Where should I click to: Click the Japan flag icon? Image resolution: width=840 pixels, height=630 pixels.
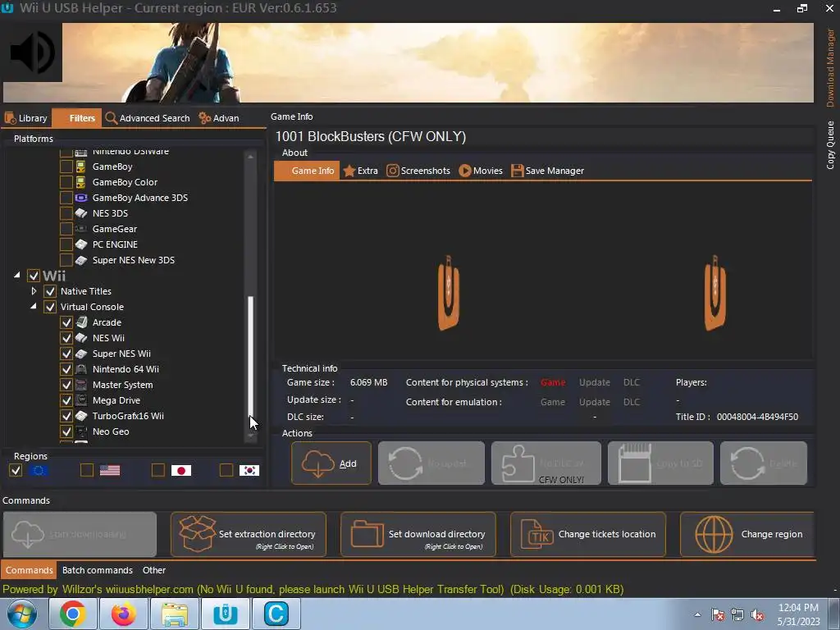tap(181, 470)
